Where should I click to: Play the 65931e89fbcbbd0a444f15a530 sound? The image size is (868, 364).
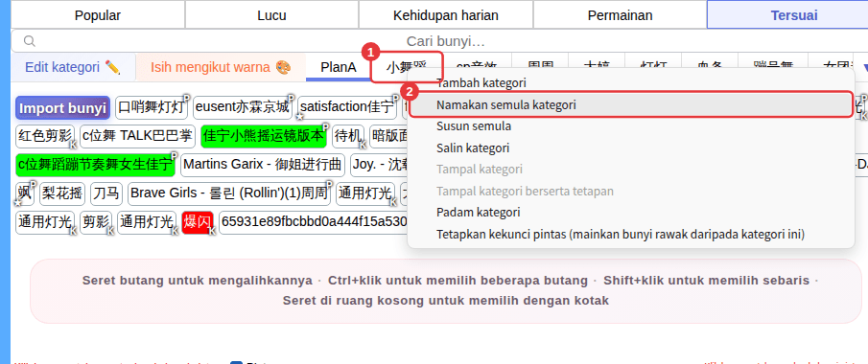click(314, 222)
